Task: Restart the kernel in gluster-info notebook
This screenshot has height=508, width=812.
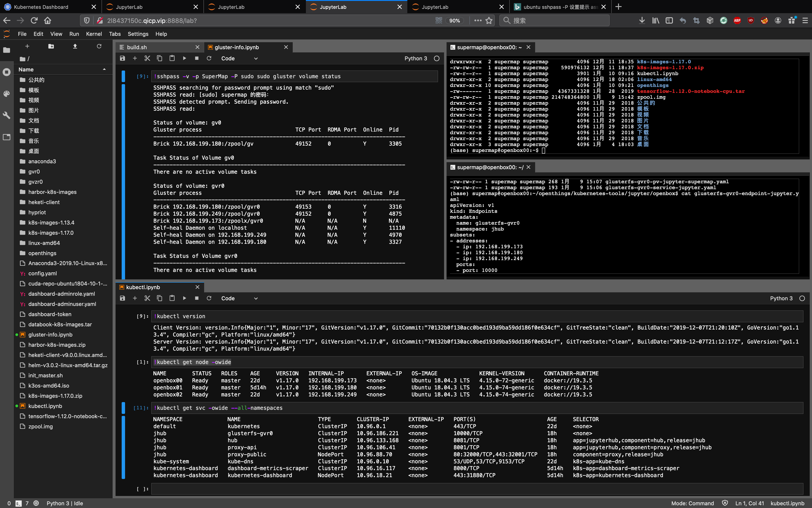Action: coord(209,59)
